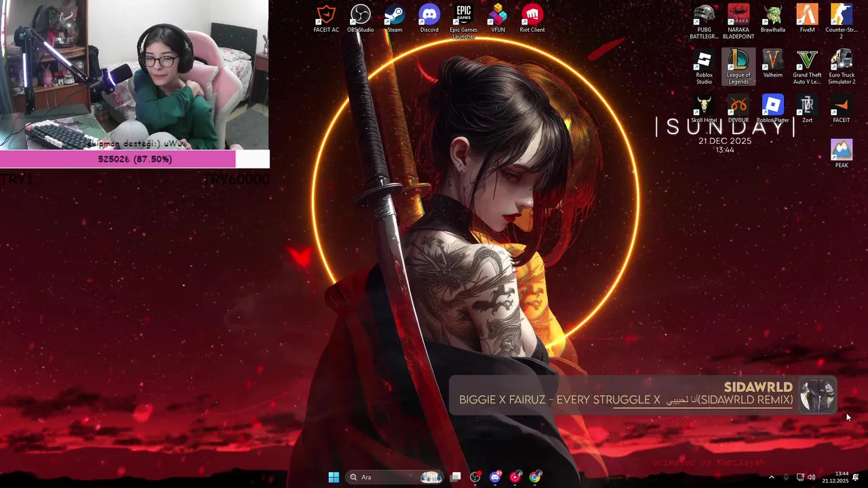Select the FACEIT shortcut below Euro Truck
Screen dimensions: 868x488
pyautogui.click(x=842, y=109)
